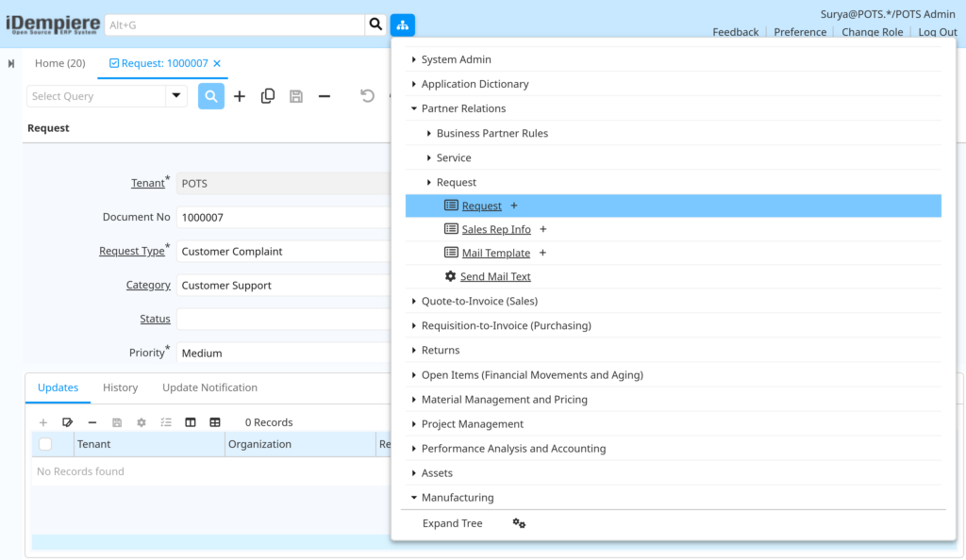Create a new record with plus icon
Viewport: 966px width, 560px height.
[x=240, y=96]
